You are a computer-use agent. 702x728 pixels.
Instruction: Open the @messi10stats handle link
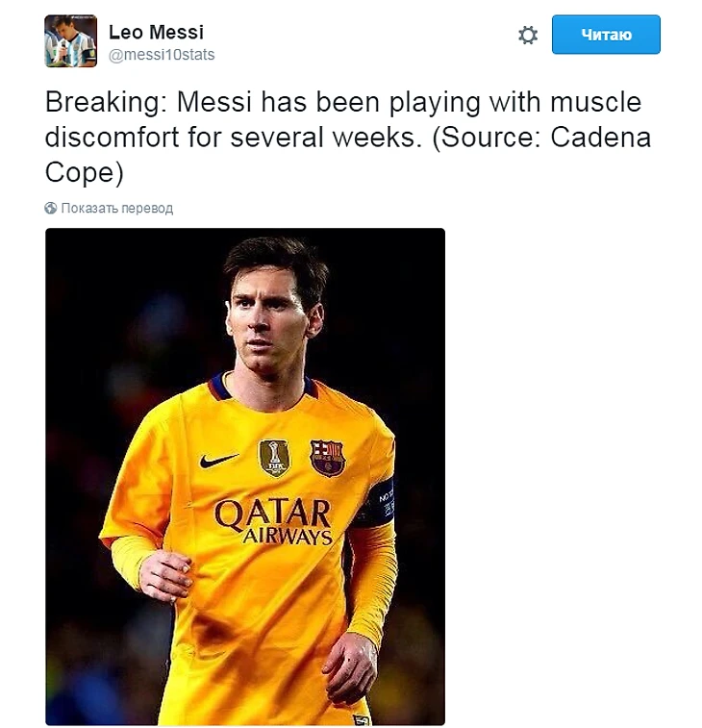pyautogui.click(x=162, y=55)
